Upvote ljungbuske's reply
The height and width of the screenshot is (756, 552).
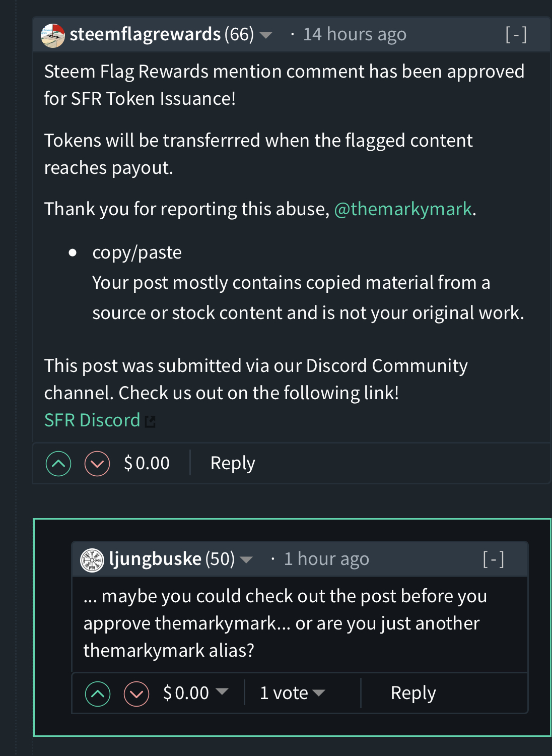pos(98,694)
